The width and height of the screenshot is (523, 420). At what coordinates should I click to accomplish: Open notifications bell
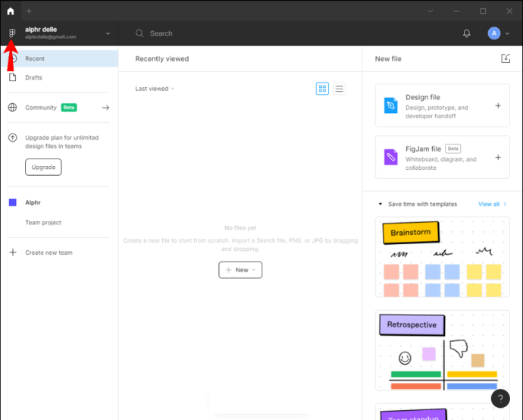[467, 33]
